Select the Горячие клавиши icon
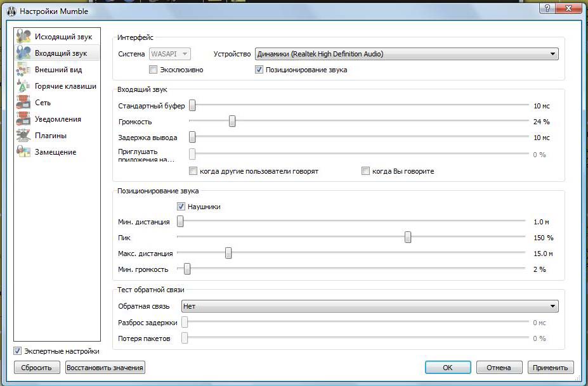588x386 pixels. pyautogui.click(x=23, y=86)
